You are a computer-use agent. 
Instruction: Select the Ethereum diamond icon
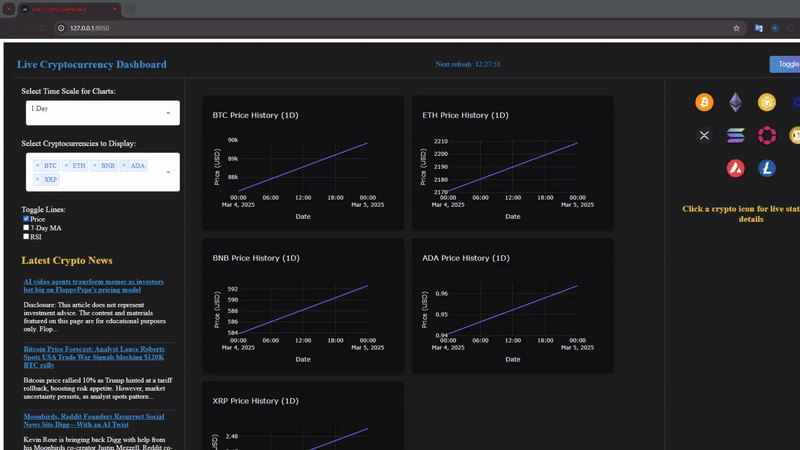[736, 102]
